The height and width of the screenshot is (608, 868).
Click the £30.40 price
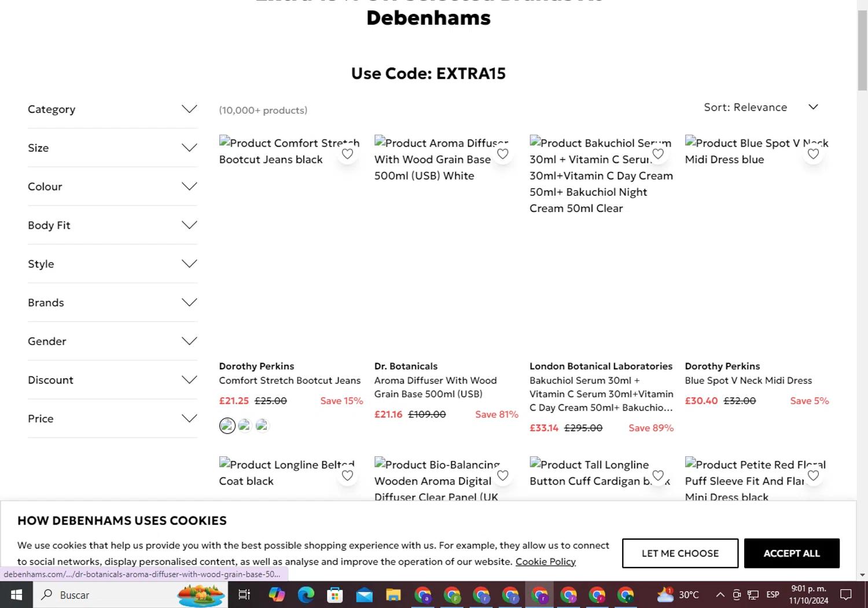click(701, 401)
